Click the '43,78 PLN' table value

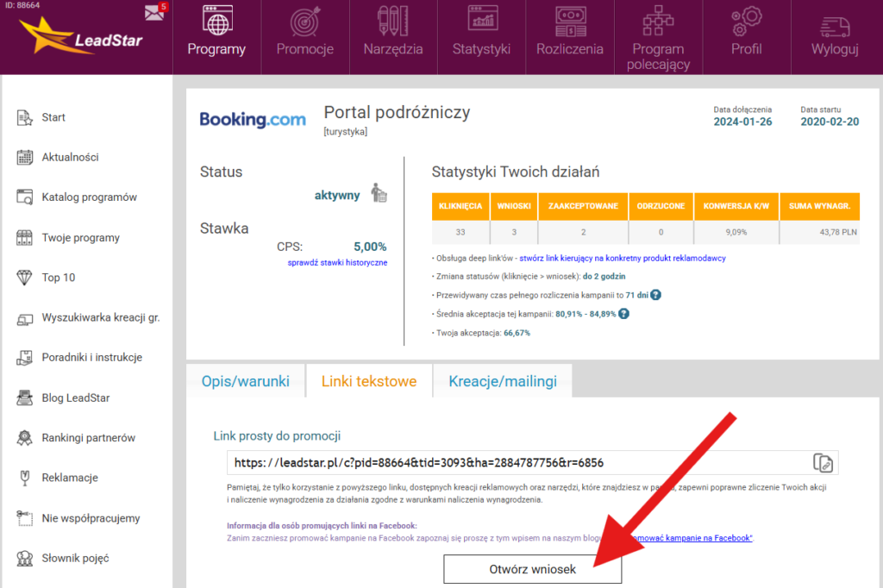(838, 232)
